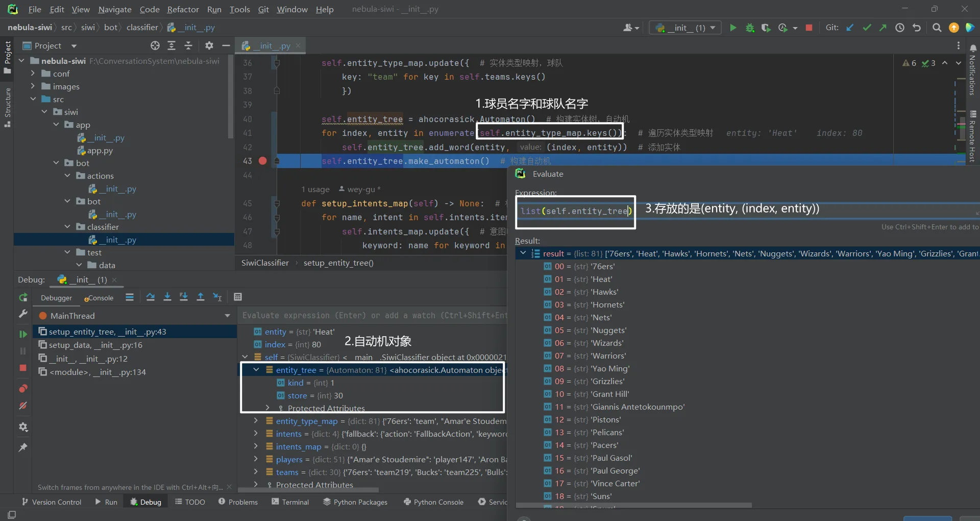The height and width of the screenshot is (521, 980).
Task: Go to next highlighted error arrow
Action: (958, 63)
